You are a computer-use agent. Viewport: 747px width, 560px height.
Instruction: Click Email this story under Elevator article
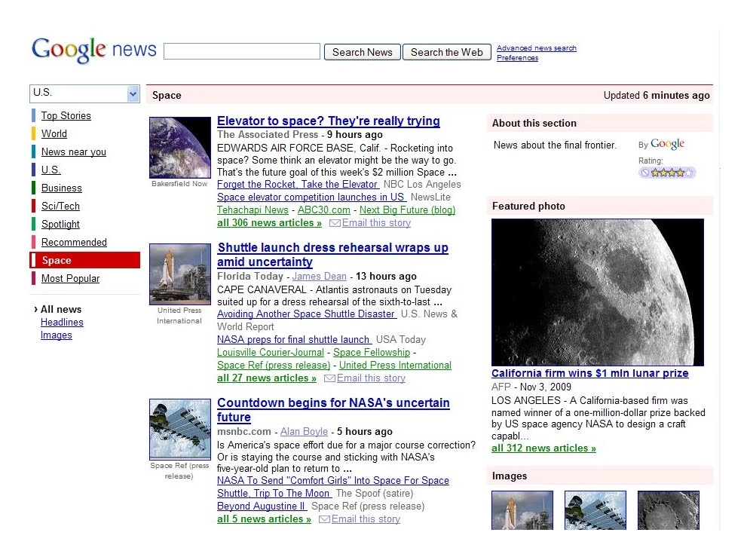click(376, 223)
